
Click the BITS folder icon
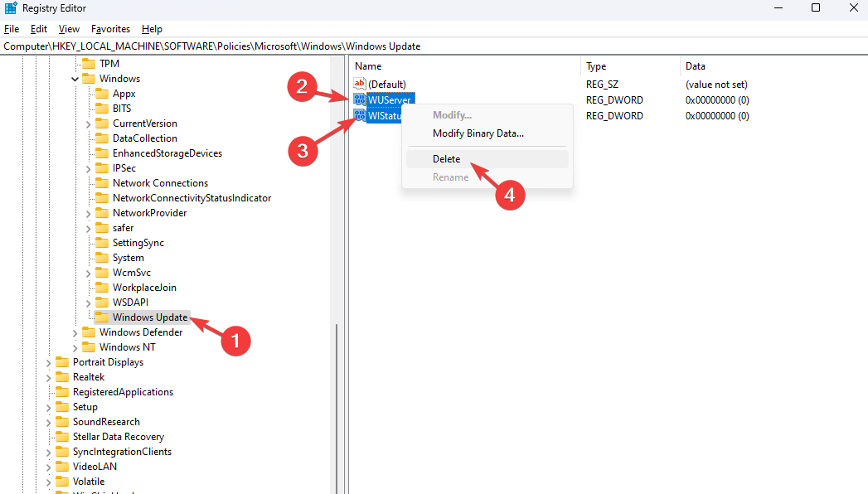click(x=102, y=109)
